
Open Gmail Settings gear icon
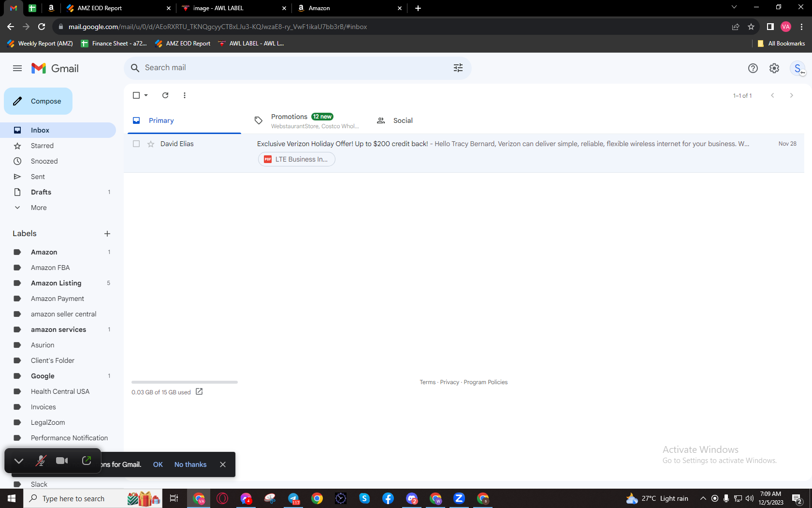coord(774,68)
